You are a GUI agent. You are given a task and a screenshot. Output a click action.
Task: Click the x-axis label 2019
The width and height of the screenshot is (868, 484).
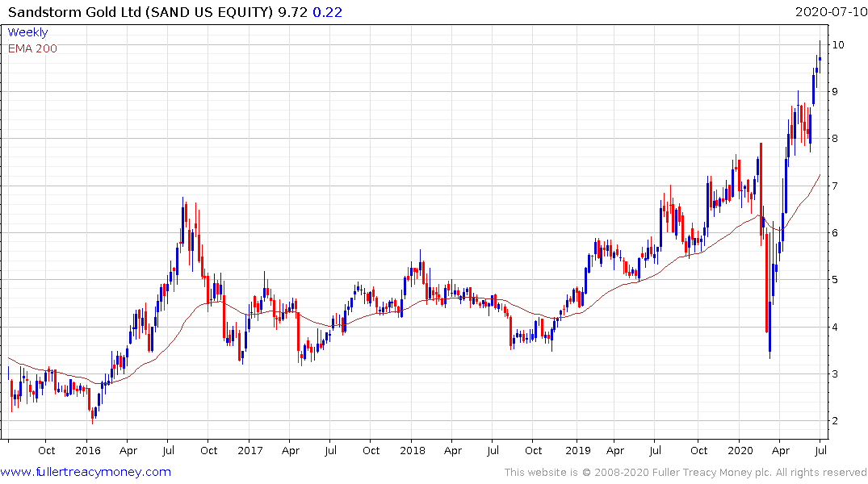pos(577,450)
